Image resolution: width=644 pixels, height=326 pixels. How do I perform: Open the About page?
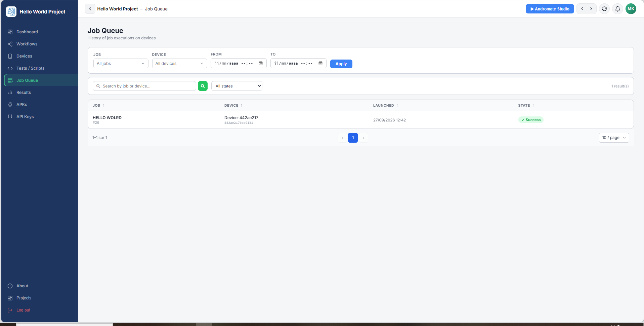point(40,286)
